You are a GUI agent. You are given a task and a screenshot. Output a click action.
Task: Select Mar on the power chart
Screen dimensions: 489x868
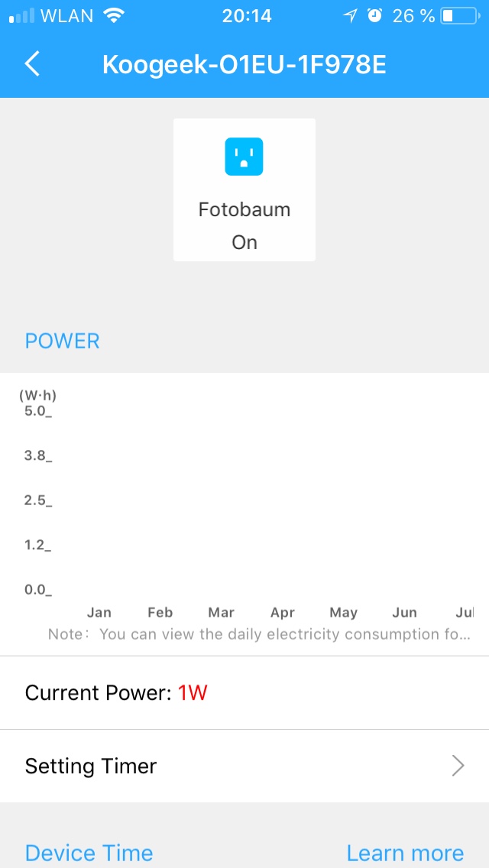coord(222,612)
